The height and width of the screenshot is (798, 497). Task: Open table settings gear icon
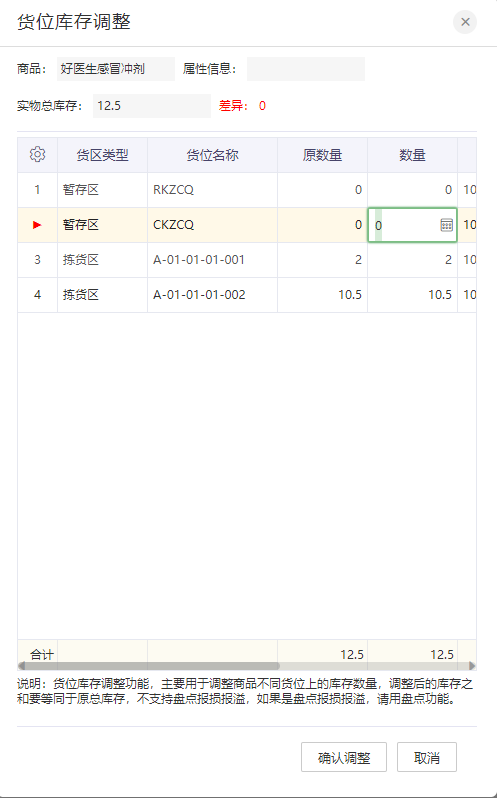click(x=37, y=154)
